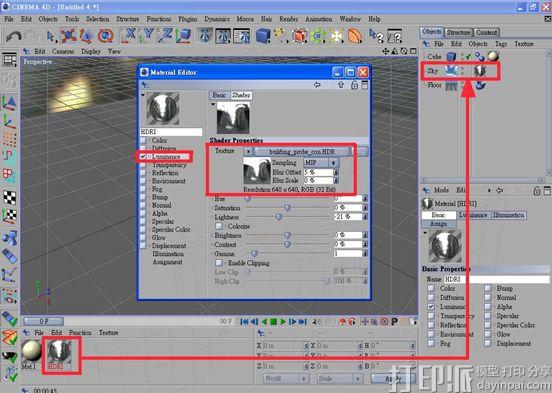This screenshot has height=393, width=552.
Task: Select the HDRI material in Material manager
Action: coord(59,352)
